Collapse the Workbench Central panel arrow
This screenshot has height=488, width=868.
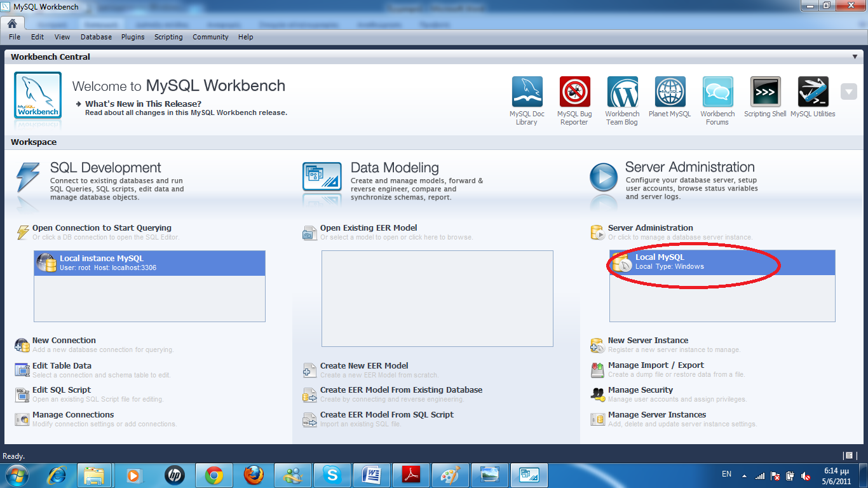[855, 57]
